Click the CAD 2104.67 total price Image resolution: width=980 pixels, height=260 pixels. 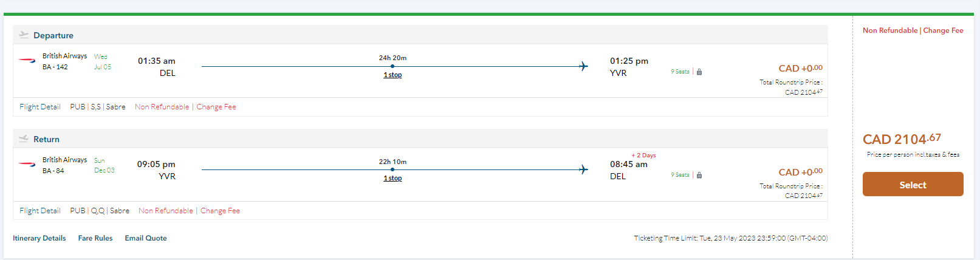[902, 139]
